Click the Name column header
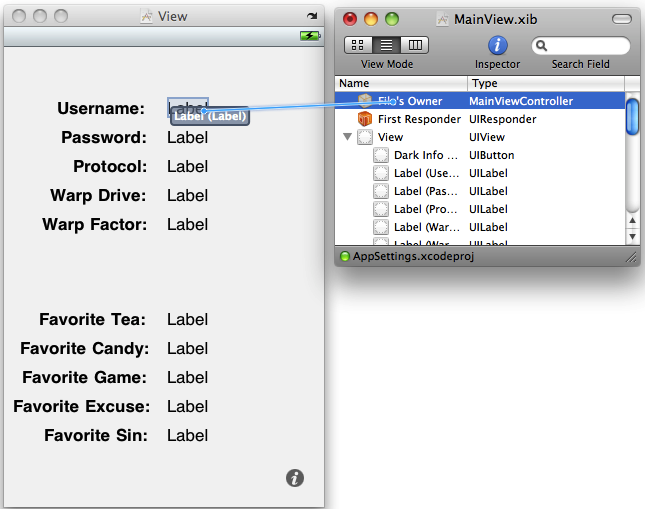645x509 pixels. (x=401, y=83)
